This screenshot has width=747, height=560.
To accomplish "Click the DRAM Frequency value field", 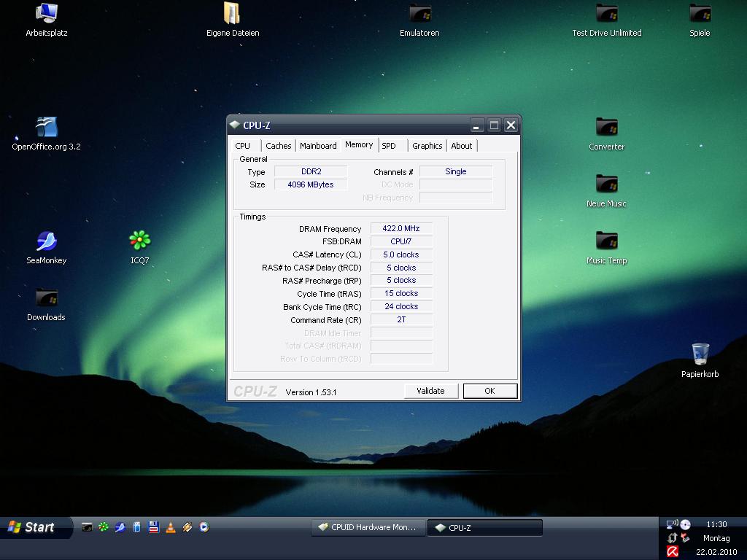I will (x=401, y=228).
